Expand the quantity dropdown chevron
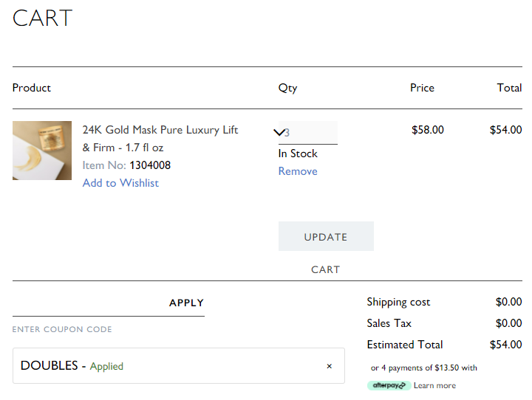This screenshot has height=400, width=532. click(x=279, y=132)
